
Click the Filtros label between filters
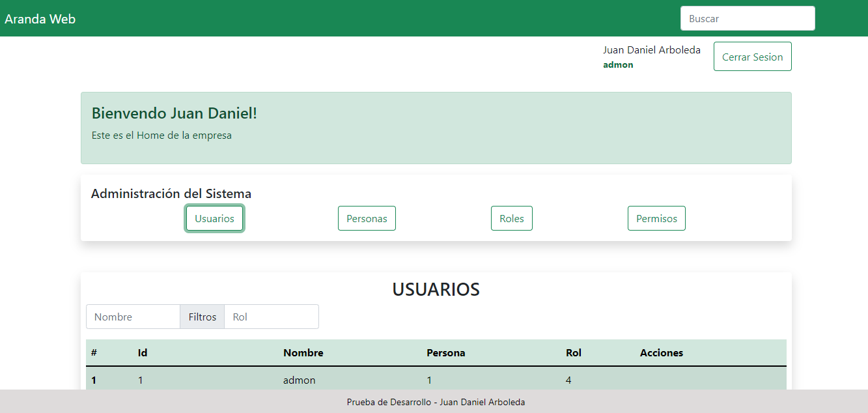point(203,317)
